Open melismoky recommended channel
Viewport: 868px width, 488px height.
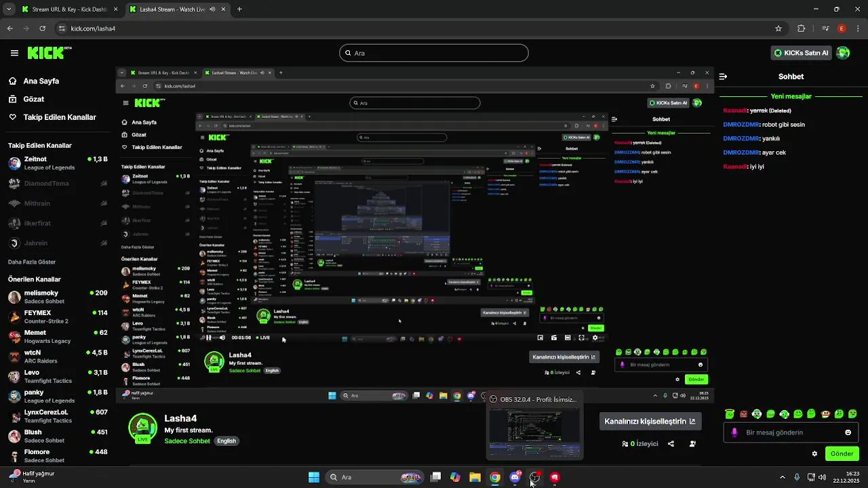pyautogui.click(x=58, y=297)
